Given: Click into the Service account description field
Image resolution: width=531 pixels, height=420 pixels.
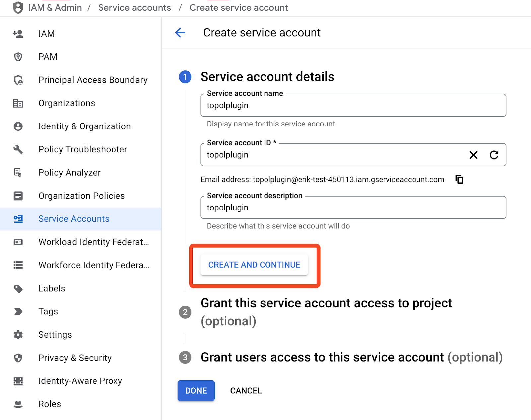Looking at the screenshot, I should [353, 208].
